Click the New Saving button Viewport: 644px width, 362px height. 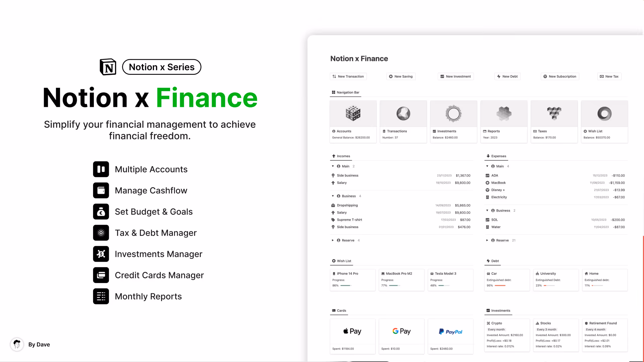[x=401, y=76]
